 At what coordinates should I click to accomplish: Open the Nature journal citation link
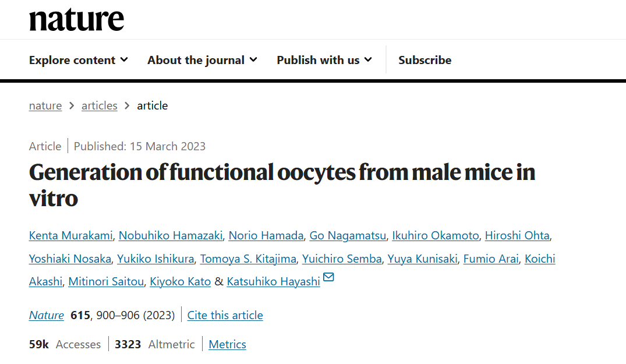pos(47,315)
